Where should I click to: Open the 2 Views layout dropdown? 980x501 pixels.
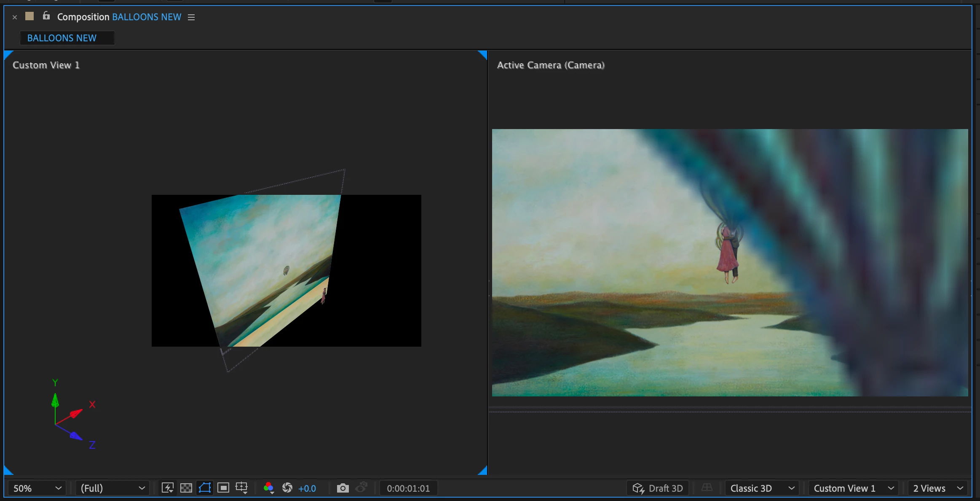(x=938, y=488)
